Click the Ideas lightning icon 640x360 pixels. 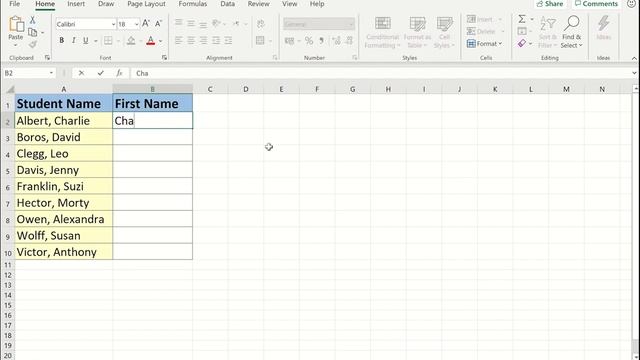(x=604, y=24)
